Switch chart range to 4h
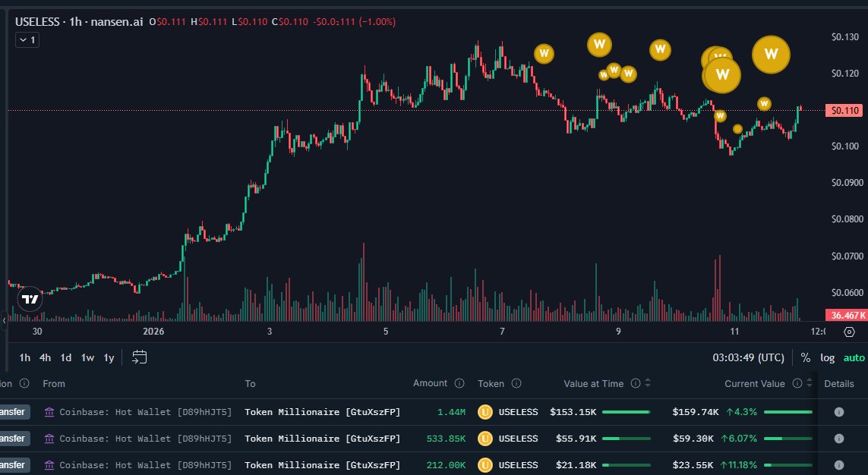The height and width of the screenshot is (475, 868). (x=46, y=357)
